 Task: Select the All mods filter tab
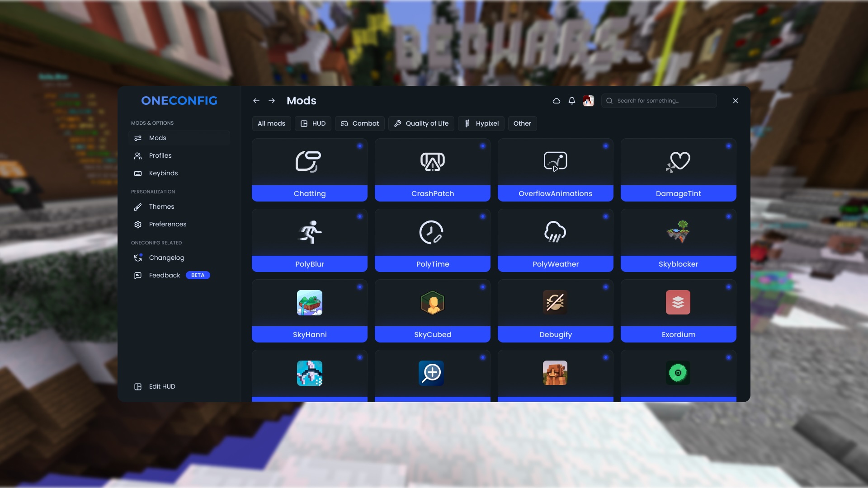[x=271, y=123]
